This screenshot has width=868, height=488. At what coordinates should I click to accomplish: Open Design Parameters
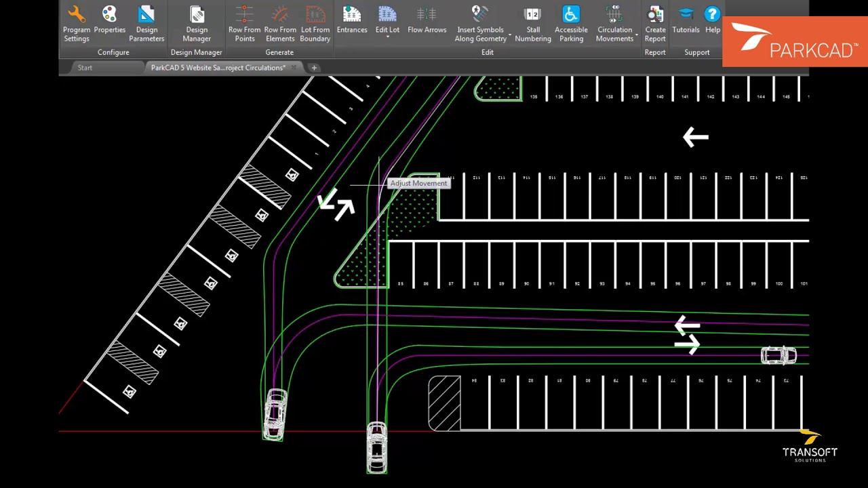pos(146,24)
